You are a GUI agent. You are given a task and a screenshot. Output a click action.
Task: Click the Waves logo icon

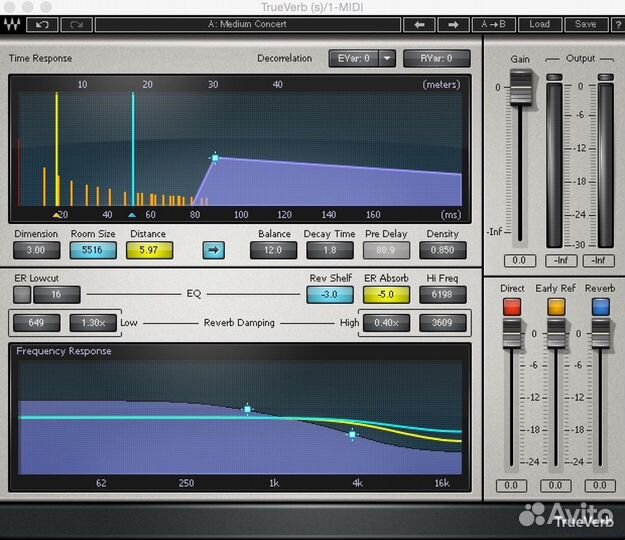13,24
